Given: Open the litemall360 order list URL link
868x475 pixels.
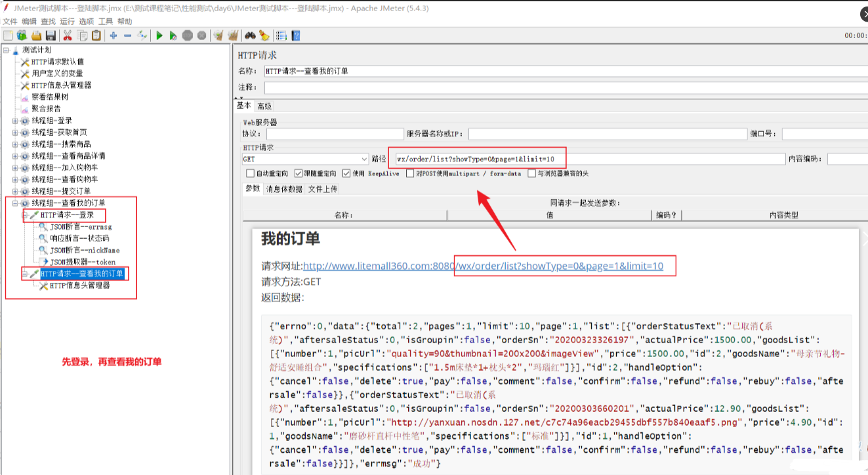Looking at the screenshot, I should [483, 266].
